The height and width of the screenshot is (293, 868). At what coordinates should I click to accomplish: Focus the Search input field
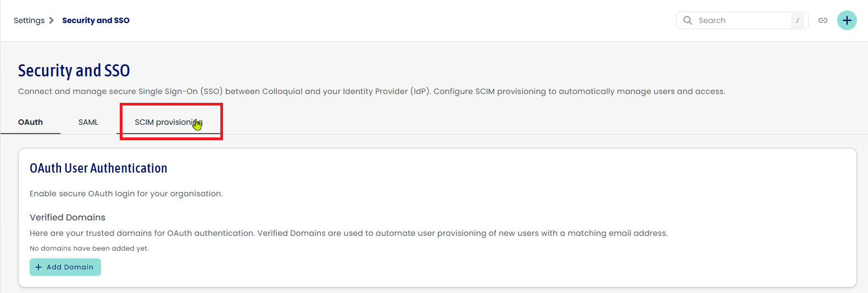[742, 20]
